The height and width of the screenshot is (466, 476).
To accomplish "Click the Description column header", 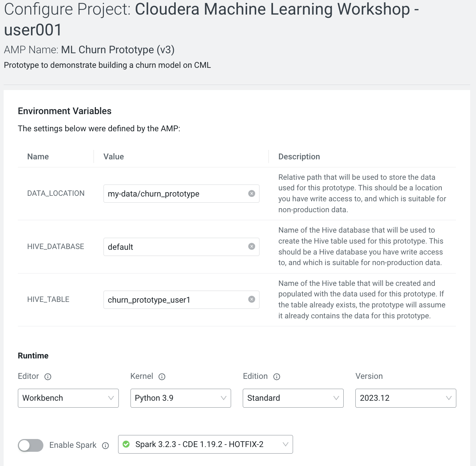I will coord(299,156).
